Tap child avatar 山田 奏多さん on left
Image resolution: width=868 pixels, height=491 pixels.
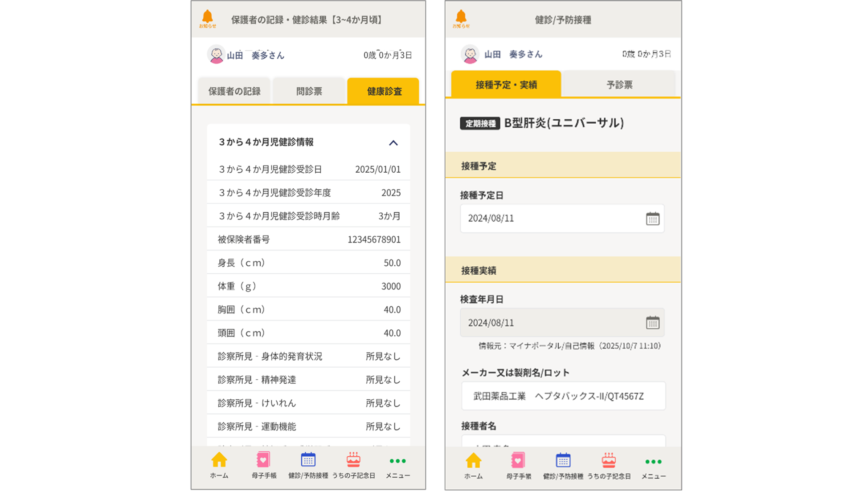[x=216, y=55]
